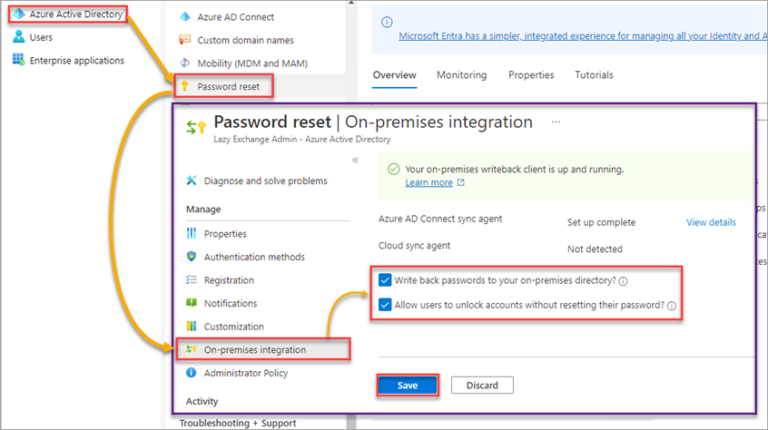
Task: Click the Discard button
Action: (x=482, y=385)
